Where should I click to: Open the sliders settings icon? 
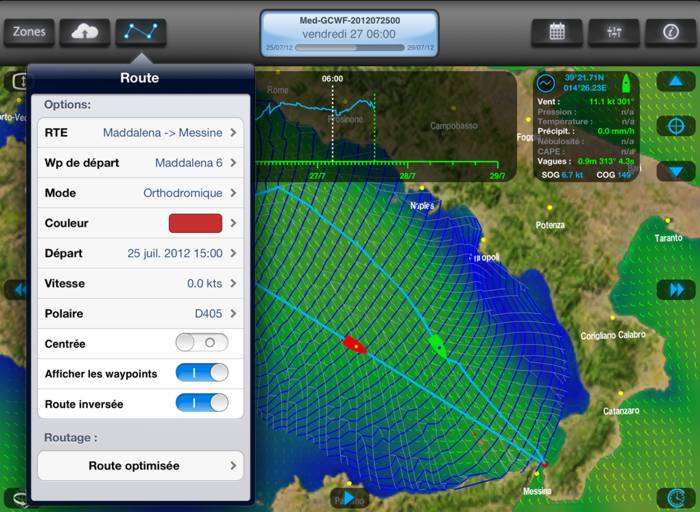[614, 32]
